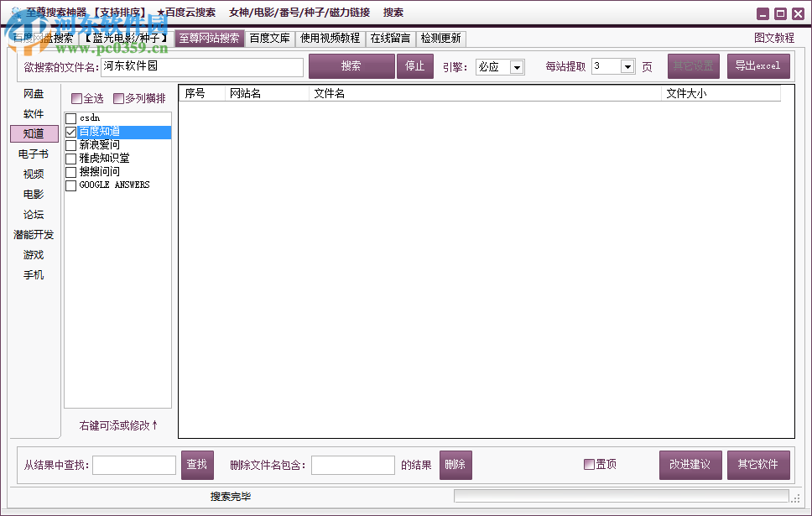Click the 查找 find button
The height and width of the screenshot is (516, 812).
click(x=197, y=465)
